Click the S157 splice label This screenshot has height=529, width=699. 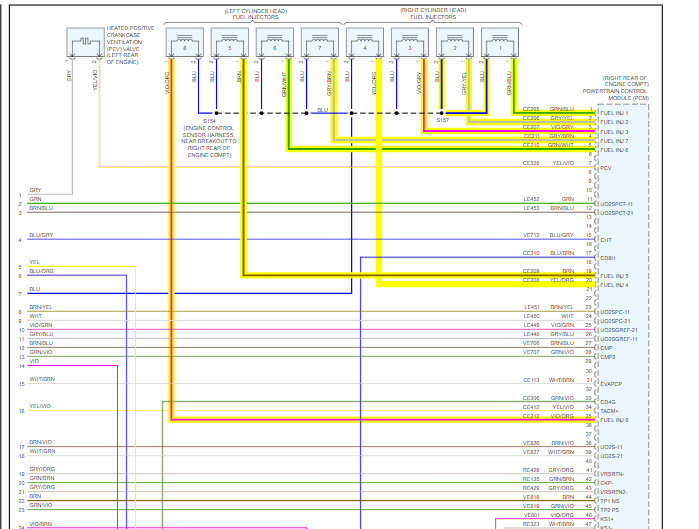click(443, 120)
